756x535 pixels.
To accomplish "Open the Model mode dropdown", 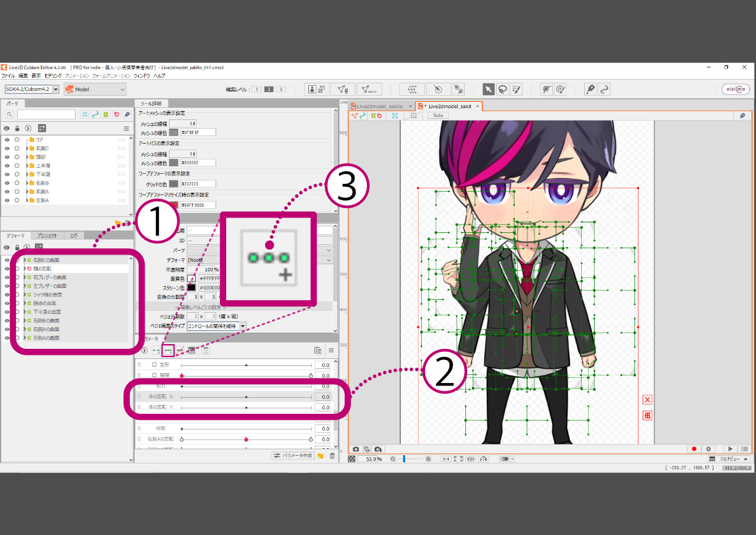I will [95, 89].
